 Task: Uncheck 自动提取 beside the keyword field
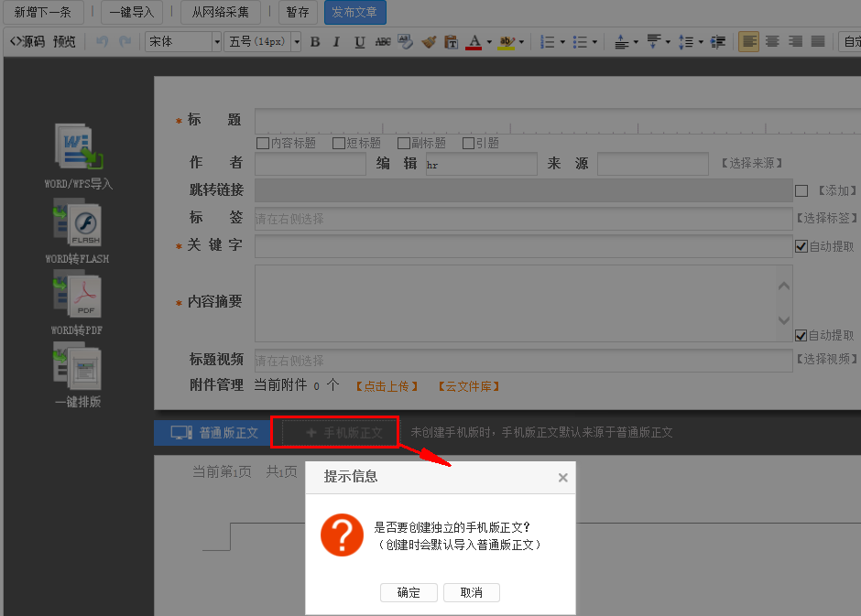(801, 246)
